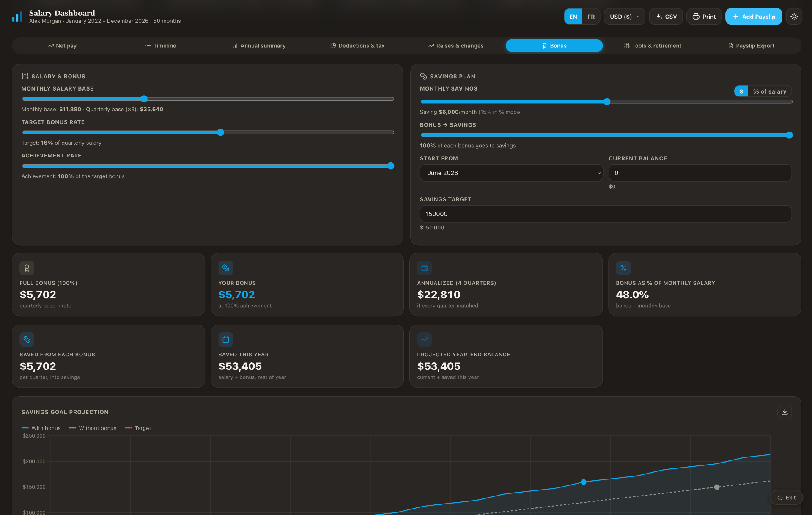The height and width of the screenshot is (515, 812).
Task: Switch language to FR
Action: pyautogui.click(x=591, y=17)
